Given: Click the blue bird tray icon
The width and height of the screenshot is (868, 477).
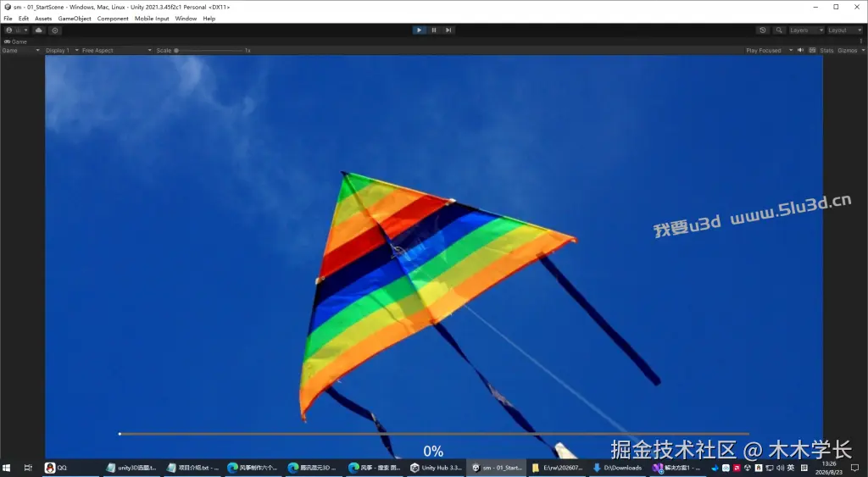Looking at the screenshot, I should (715, 468).
